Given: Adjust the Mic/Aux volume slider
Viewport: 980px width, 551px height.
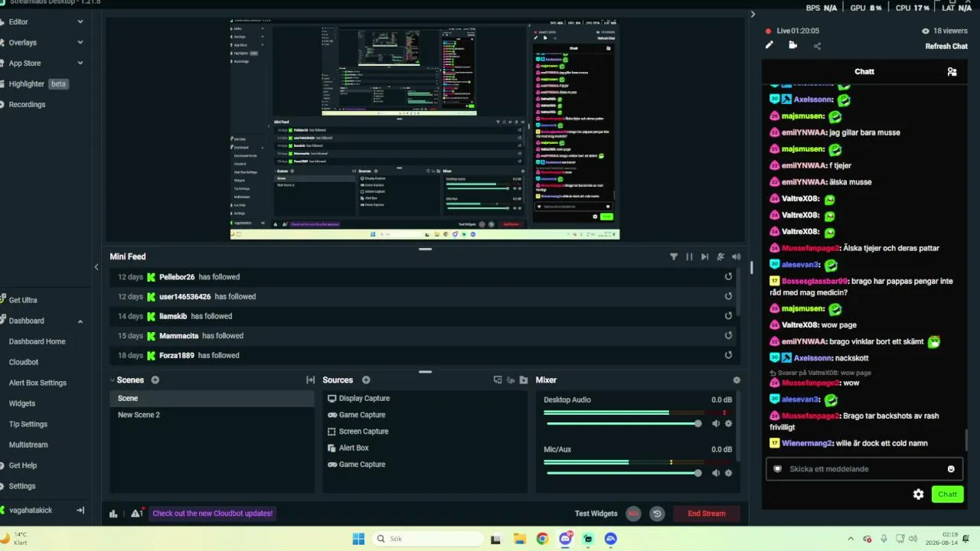Looking at the screenshot, I should [623, 473].
